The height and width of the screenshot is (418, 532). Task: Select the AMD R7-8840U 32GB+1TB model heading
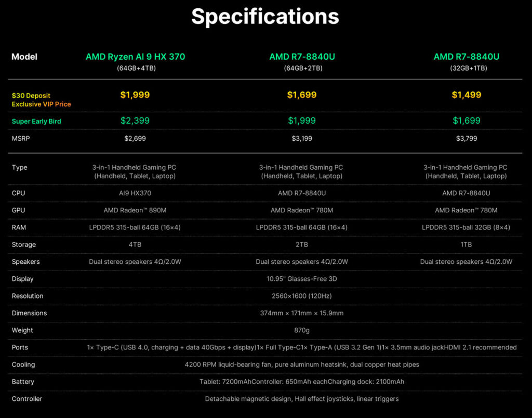pyautogui.click(x=467, y=57)
